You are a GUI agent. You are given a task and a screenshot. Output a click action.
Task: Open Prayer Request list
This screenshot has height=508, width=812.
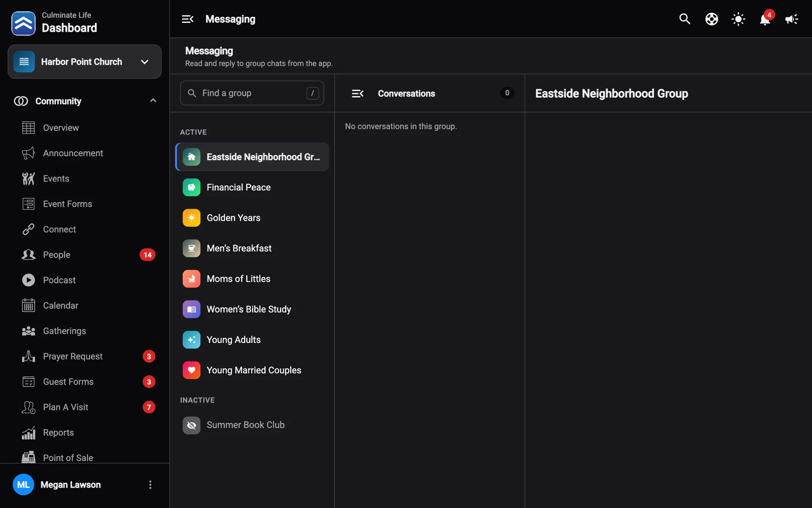pos(85,356)
